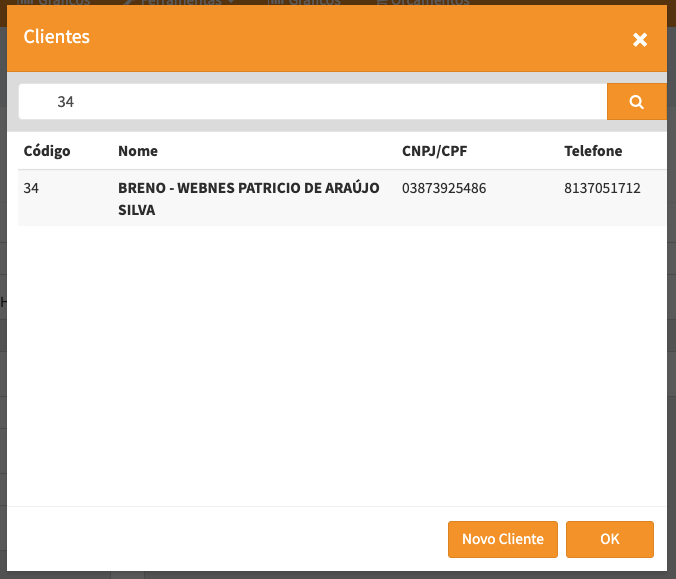This screenshot has width=676, height=579.
Task: Open the Gráficos menu left of Ferramentas
Action: [x=60, y=3]
